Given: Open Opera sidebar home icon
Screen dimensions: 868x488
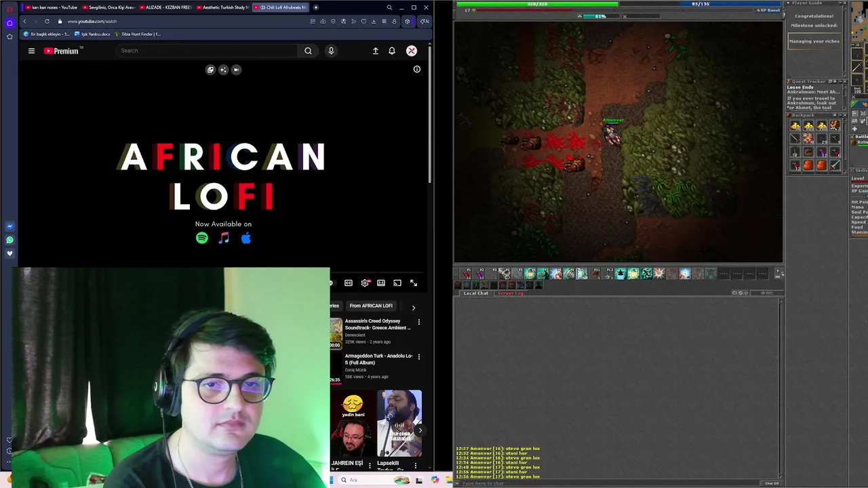Looking at the screenshot, I should click(x=9, y=22).
